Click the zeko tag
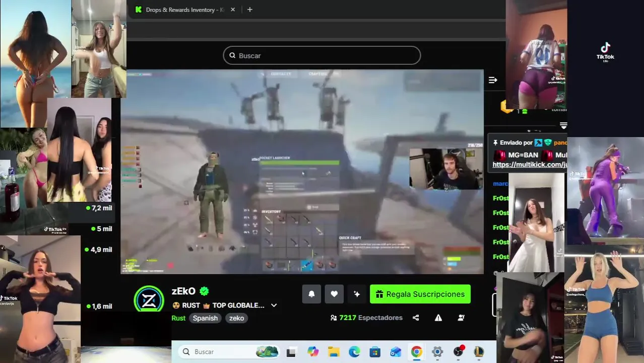 point(236,318)
